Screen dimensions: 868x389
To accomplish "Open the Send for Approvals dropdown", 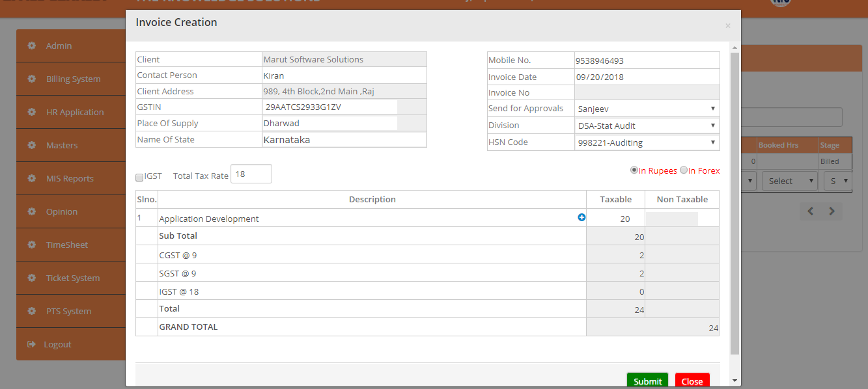I will pos(647,109).
